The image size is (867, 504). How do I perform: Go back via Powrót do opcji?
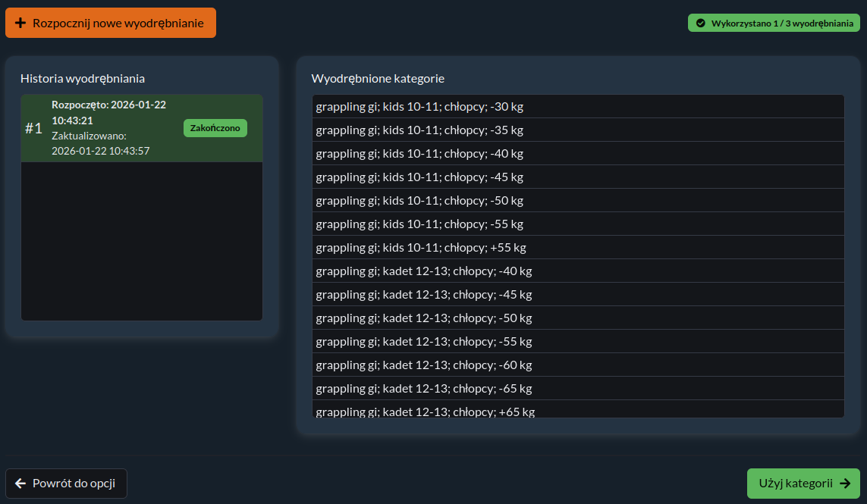(66, 484)
